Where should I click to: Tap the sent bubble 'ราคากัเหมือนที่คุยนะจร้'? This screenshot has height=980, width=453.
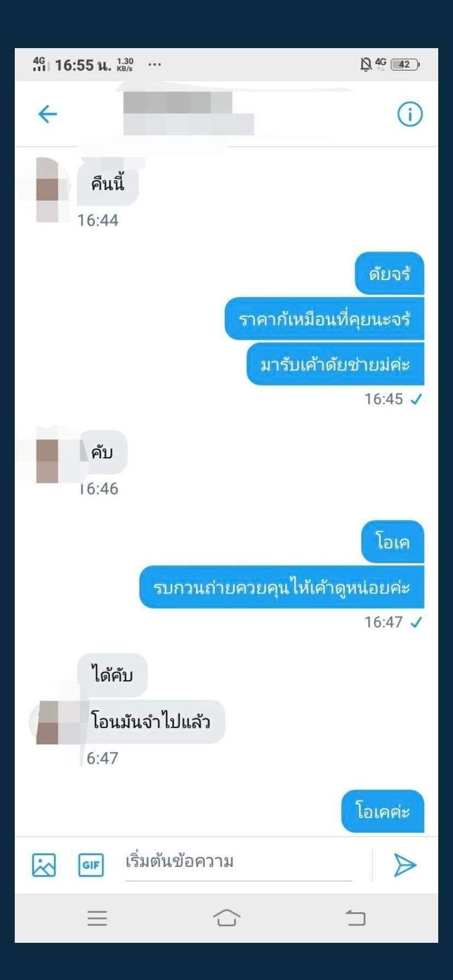(324, 319)
